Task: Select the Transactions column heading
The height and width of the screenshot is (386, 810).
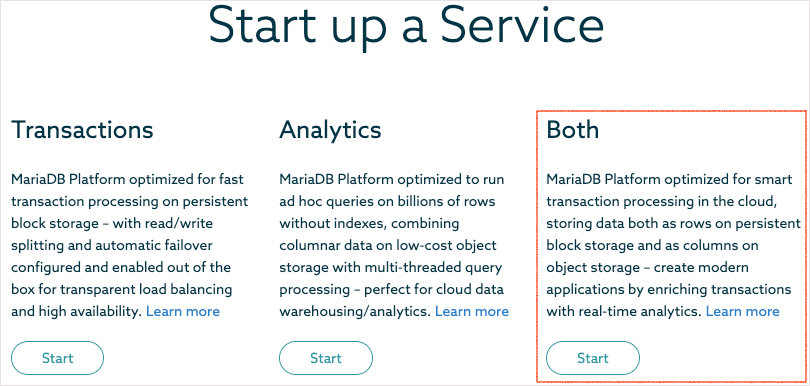Action: 82,129
